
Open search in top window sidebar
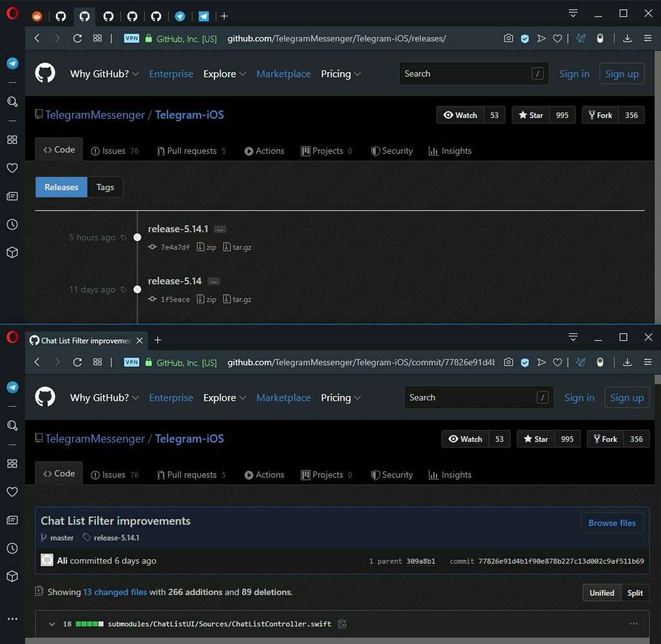[12, 101]
